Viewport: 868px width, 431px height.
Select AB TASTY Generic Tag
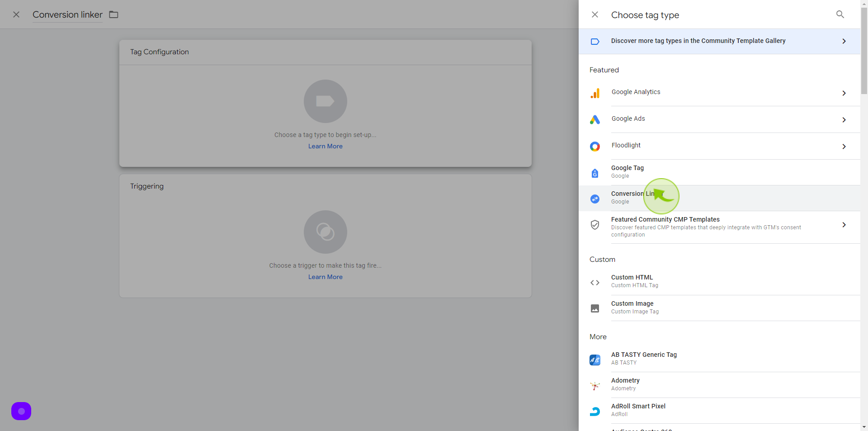pyautogui.click(x=719, y=359)
